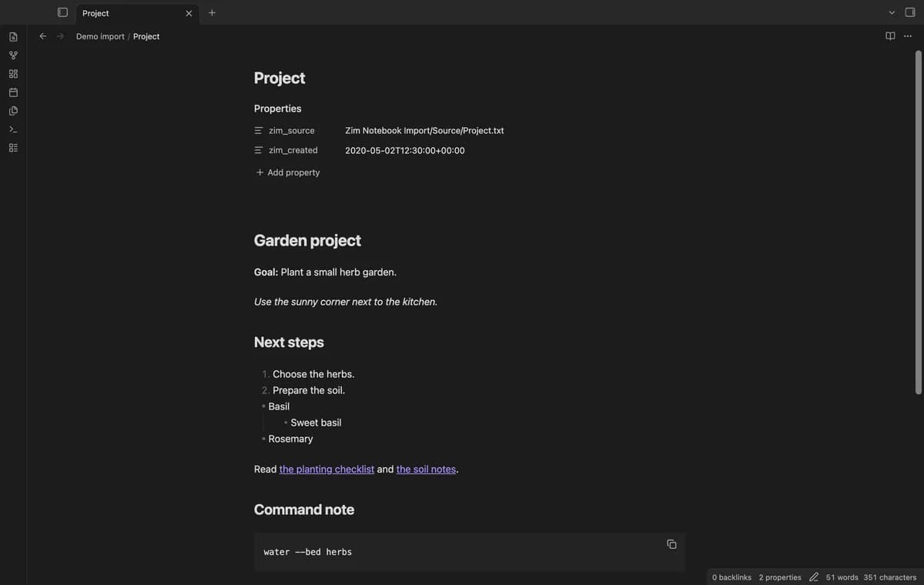
Task: Open the more options ellipsis menu
Action: tap(908, 36)
